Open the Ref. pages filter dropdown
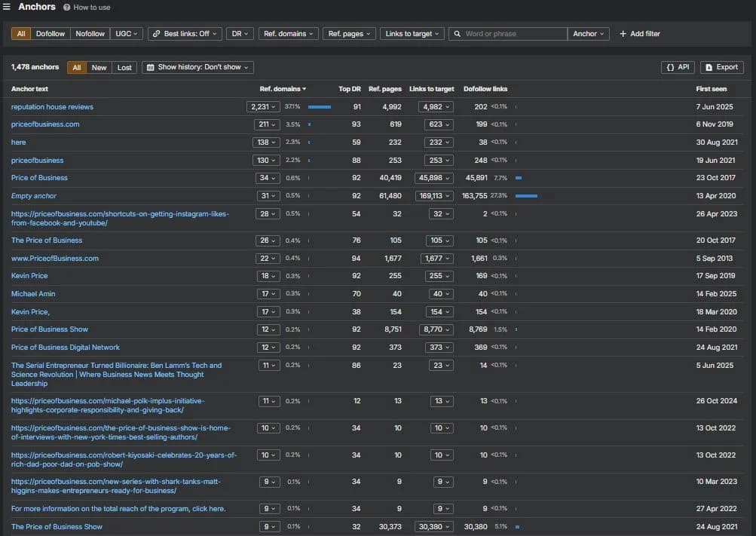The height and width of the screenshot is (536, 756). (349, 34)
